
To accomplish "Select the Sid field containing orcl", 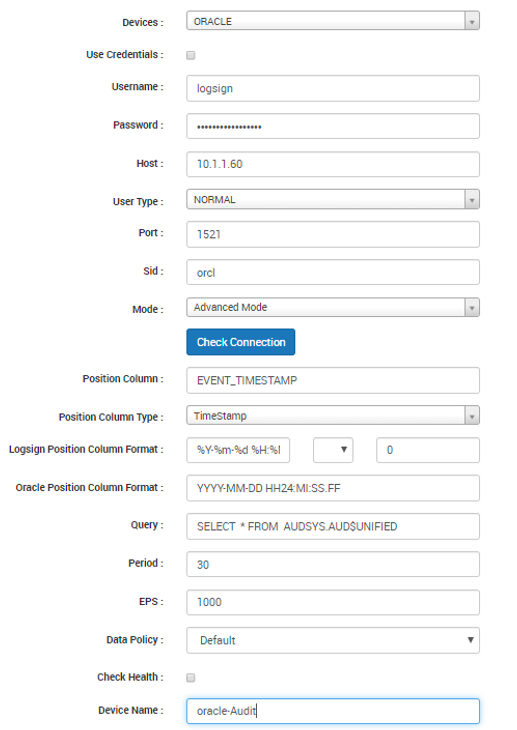I will tap(333, 272).
